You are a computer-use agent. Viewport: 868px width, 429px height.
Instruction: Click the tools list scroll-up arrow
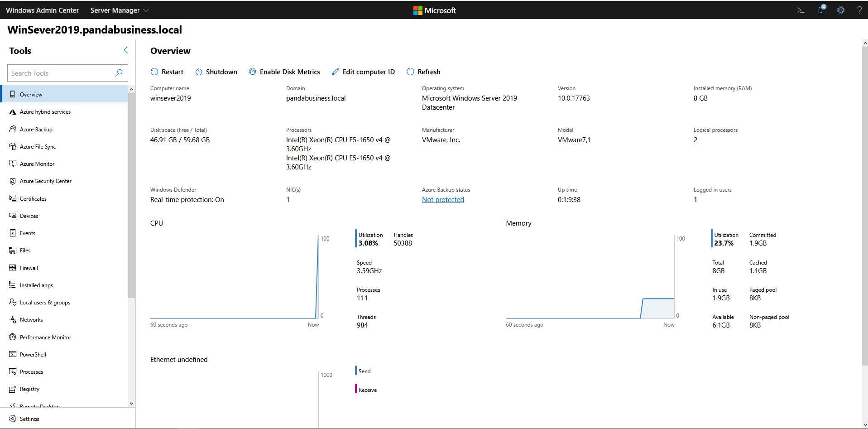pyautogui.click(x=131, y=89)
